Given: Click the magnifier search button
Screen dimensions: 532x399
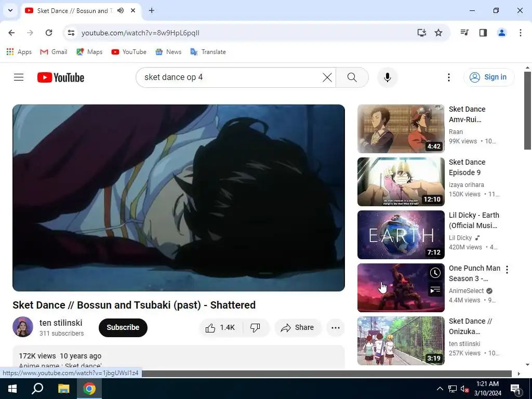Looking at the screenshot, I should [x=352, y=77].
